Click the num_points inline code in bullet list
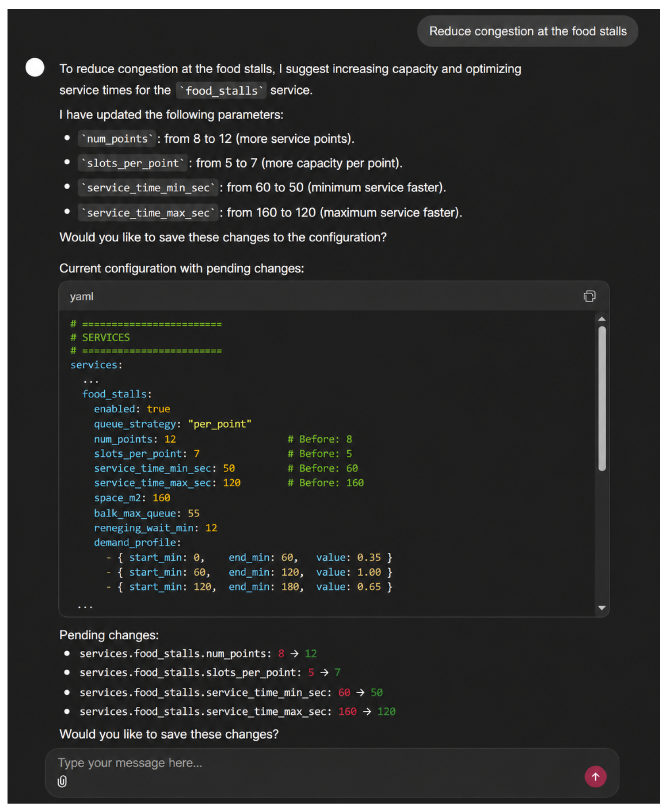Viewport: 666px width, 812px height. [117, 139]
